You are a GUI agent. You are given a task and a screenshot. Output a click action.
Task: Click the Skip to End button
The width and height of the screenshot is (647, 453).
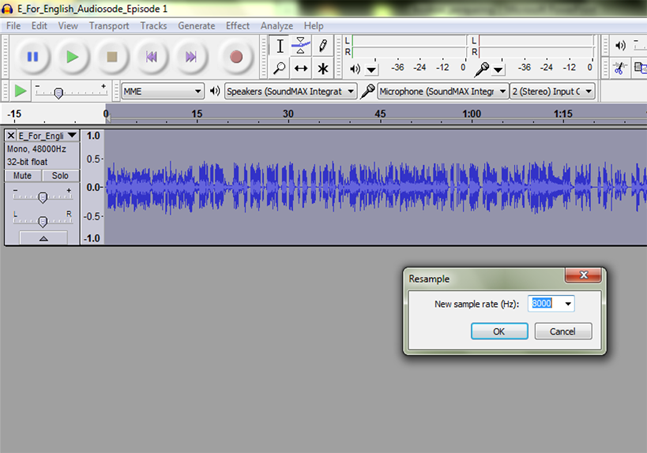[191, 57]
